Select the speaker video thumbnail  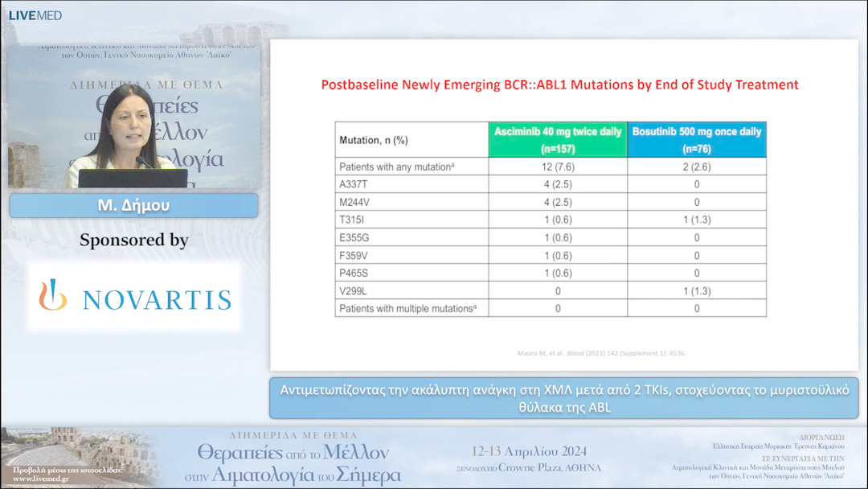click(133, 118)
